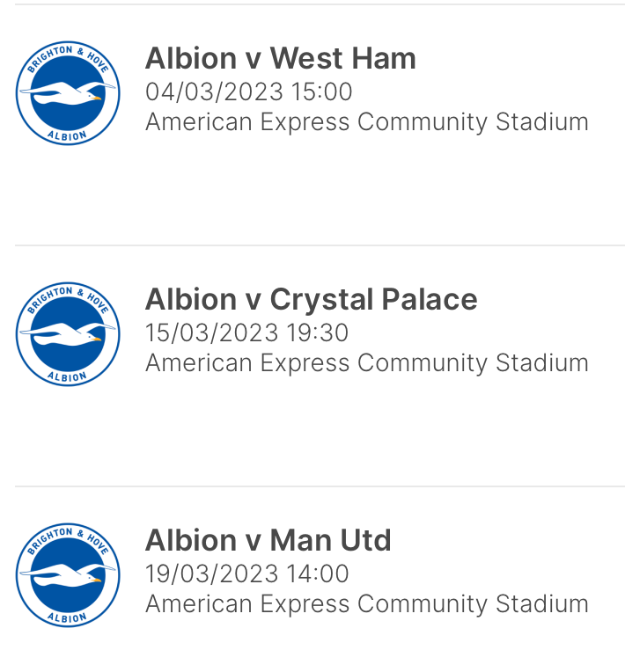Tap the stadium name under West Ham match
The image size is (625, 672).
coord(367,121)
